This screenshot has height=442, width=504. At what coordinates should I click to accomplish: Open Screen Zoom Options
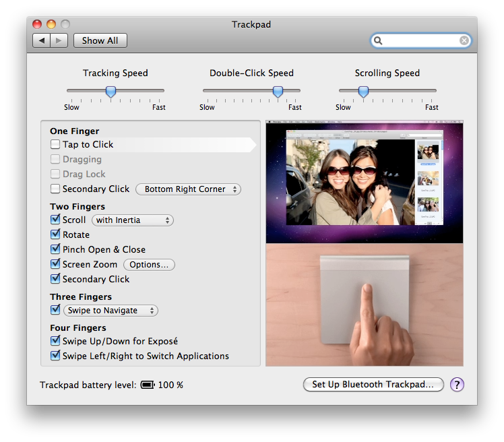click(x=149, y=265)
